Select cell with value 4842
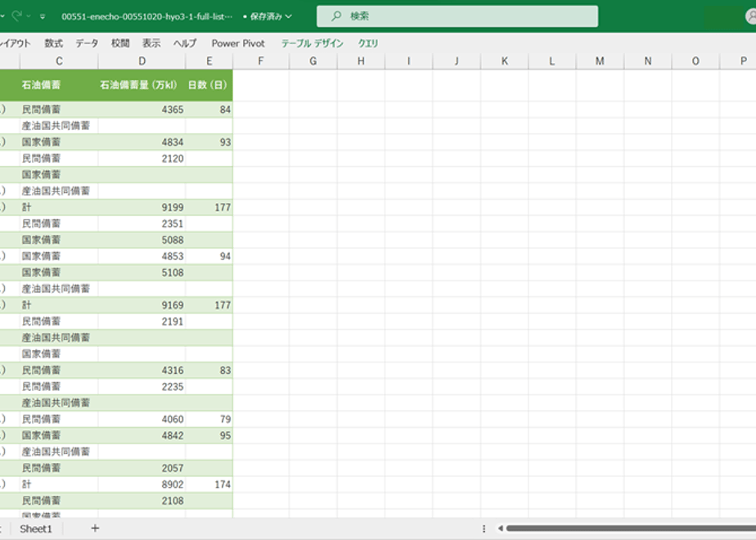This screenshot has height=540, width=756. [x=142, y=435]
